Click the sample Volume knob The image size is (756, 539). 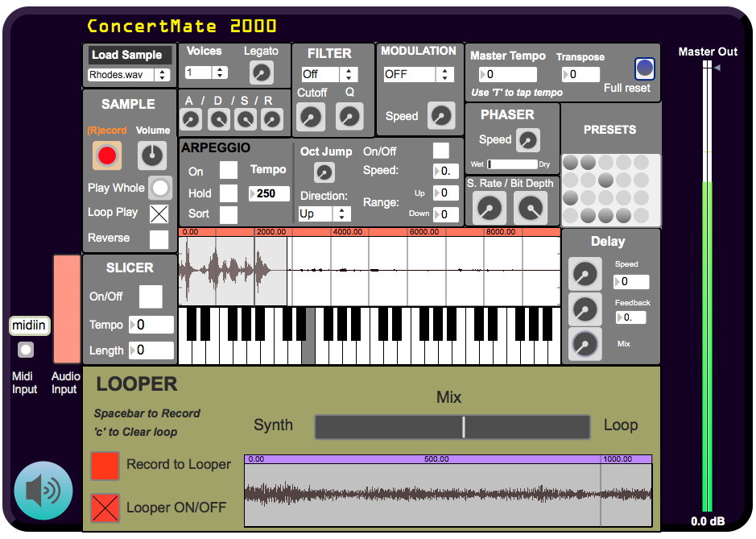(x=151, y=155)
